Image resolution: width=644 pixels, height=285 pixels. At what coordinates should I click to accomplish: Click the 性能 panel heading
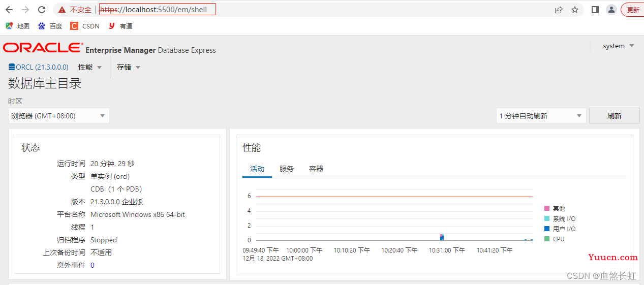click(x=252, y=147)
